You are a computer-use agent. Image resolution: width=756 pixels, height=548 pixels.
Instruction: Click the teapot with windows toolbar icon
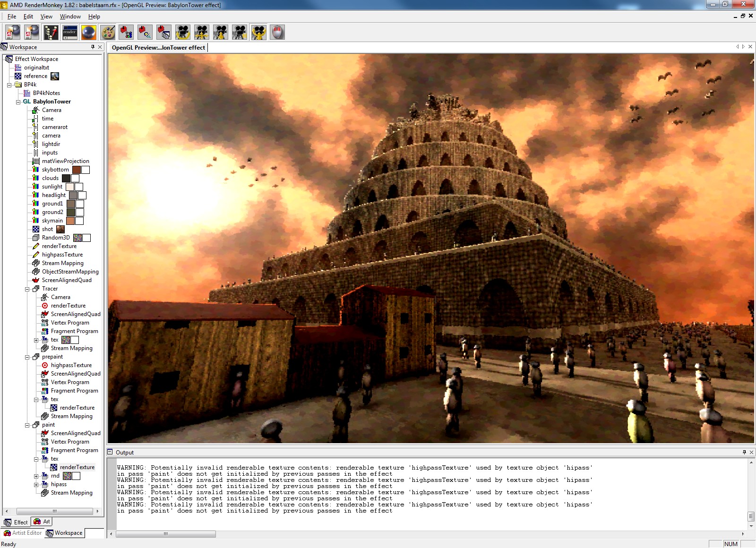[164, 32]
